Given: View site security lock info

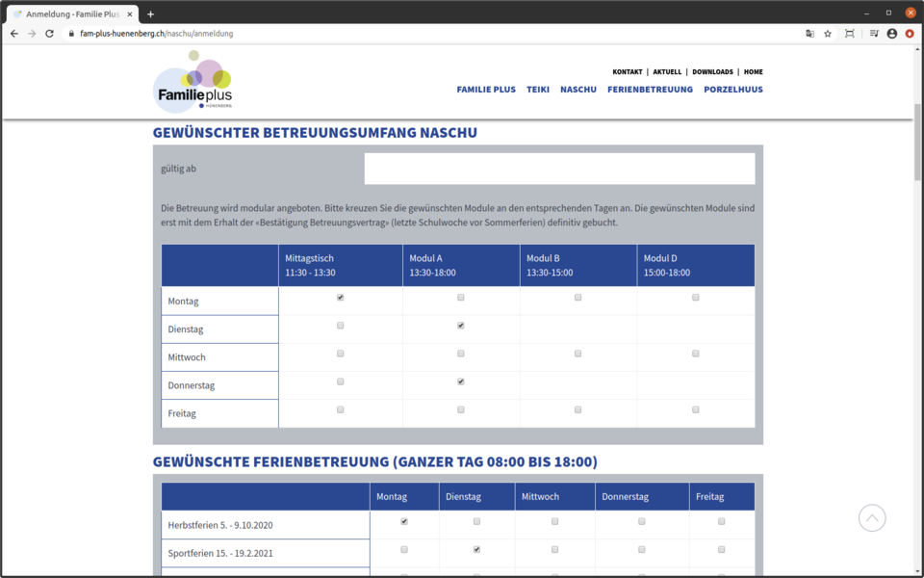Looking at the screenshot, I should (x=71, y=34).
